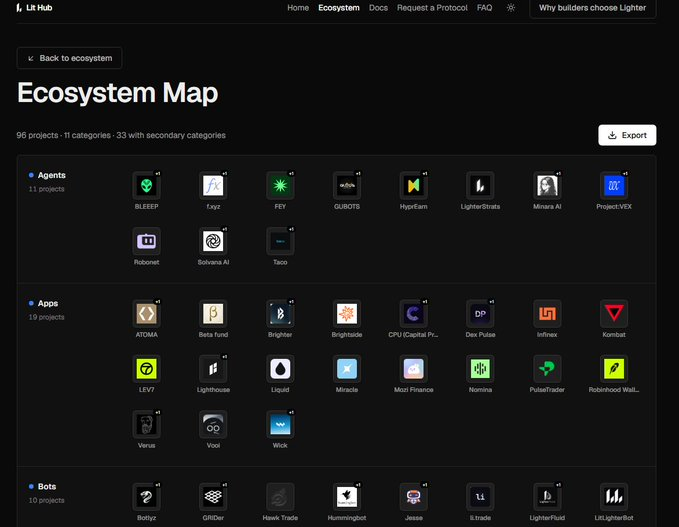Open the li.trade bot icon
The width and height of the screenshot is (679, 527).
tap(480, 497)
